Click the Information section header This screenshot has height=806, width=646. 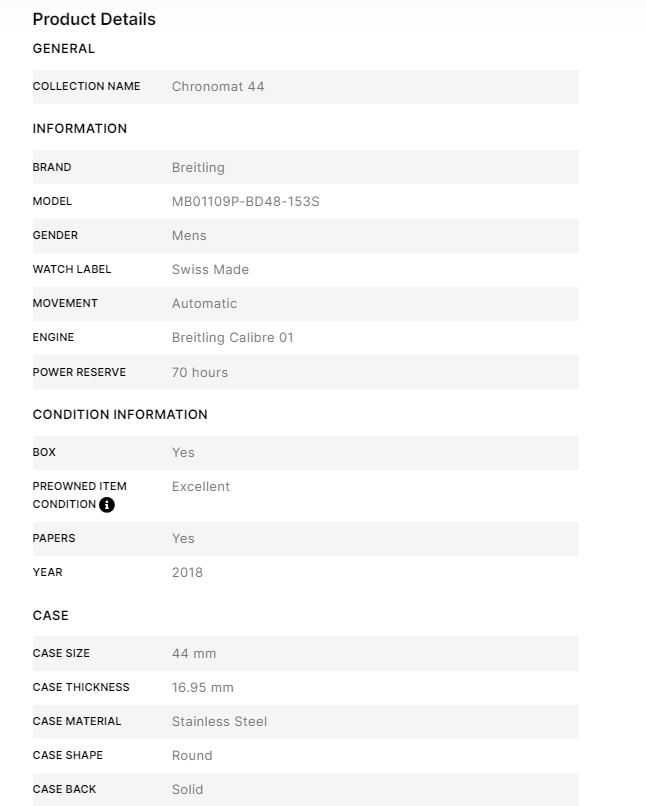coord(80,129)
